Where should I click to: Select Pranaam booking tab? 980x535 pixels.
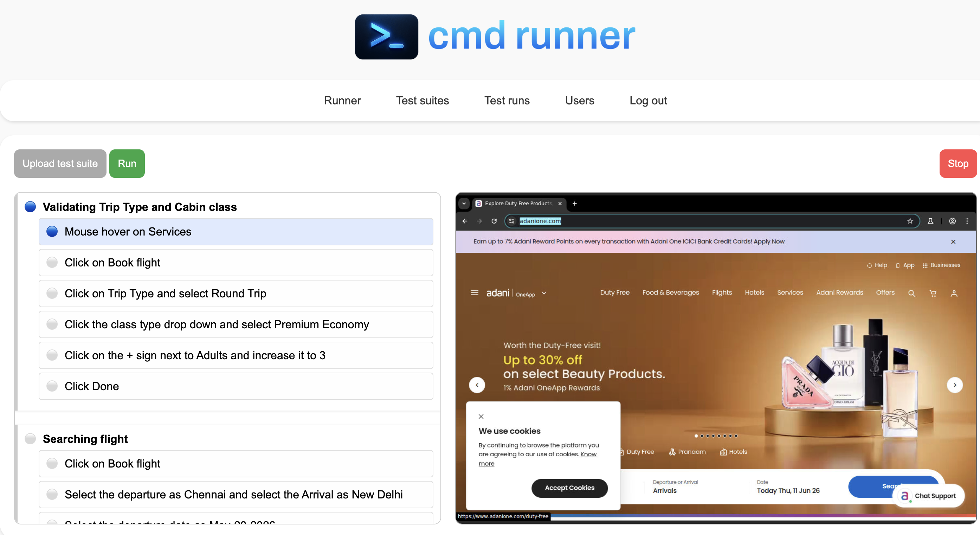coord(687,452)
